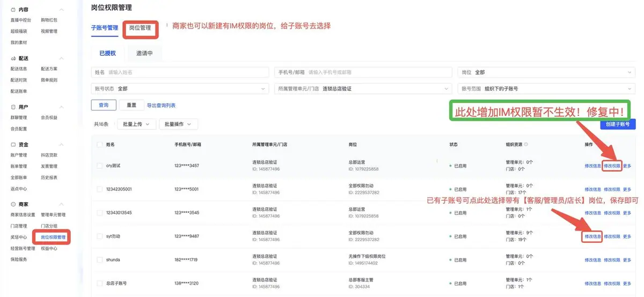This screenshot has width=644, height=297.
Task: Open 视频管理 in the sidebar
Action: coord(49,31)
